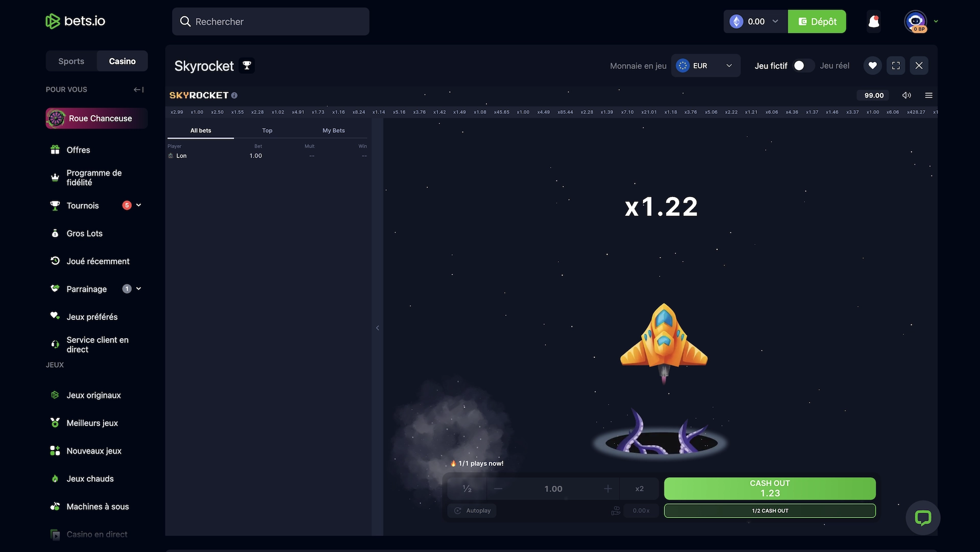Select the Jeux chauds flame icon
Screen dimensions: 980x552
click(x=55, y=479)
